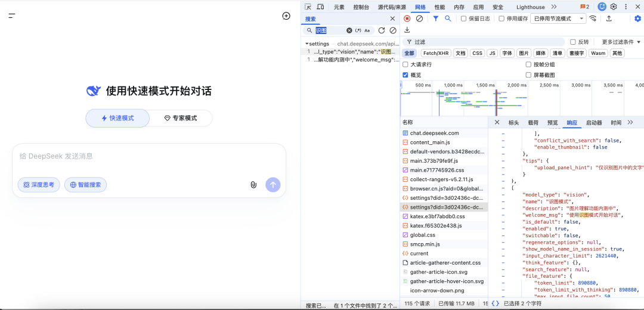Open the DeepSeek sidebar menu icon
The width and height of the screenshot is (644, 310).
pos(11,15)
